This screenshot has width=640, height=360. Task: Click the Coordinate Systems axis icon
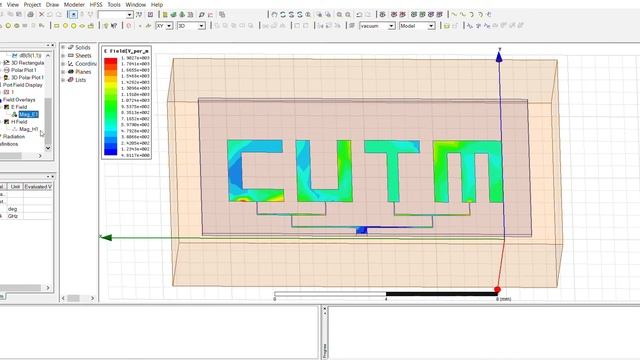tap(70, 64)
